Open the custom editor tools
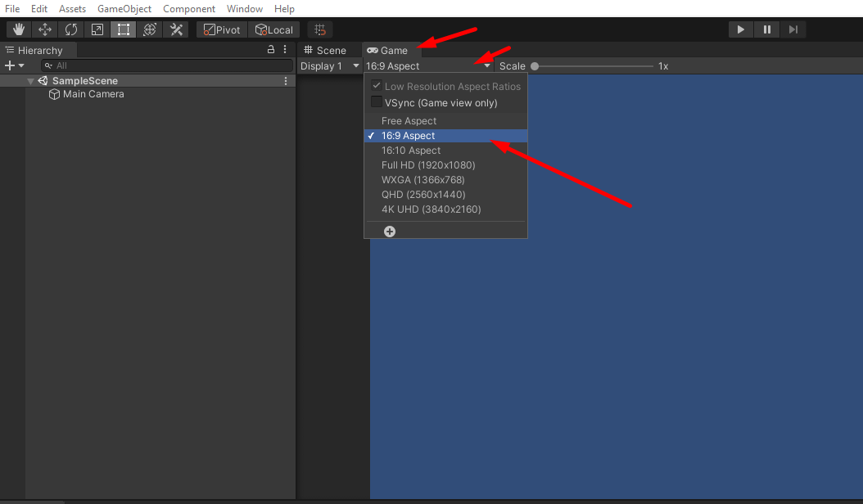 click(x=176, y=29)
